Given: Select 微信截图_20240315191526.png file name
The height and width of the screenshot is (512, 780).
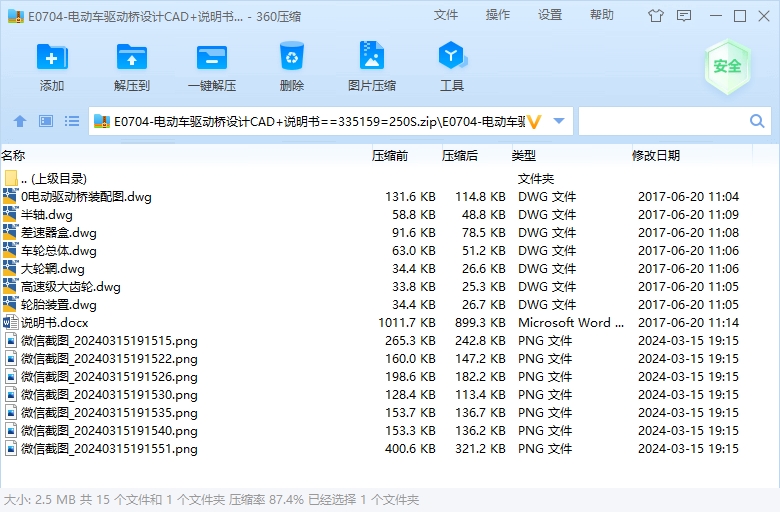Looking at the screenshot, I should point(109,377).
